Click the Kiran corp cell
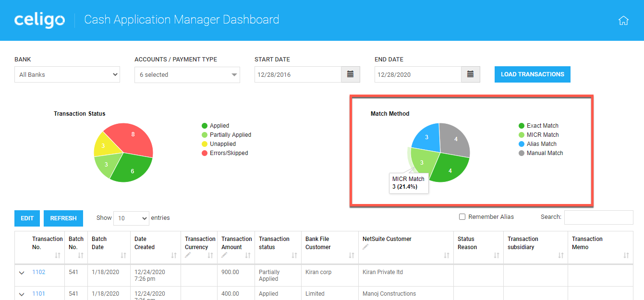Screen dimensions: 644x300 (x=330, y=276)
